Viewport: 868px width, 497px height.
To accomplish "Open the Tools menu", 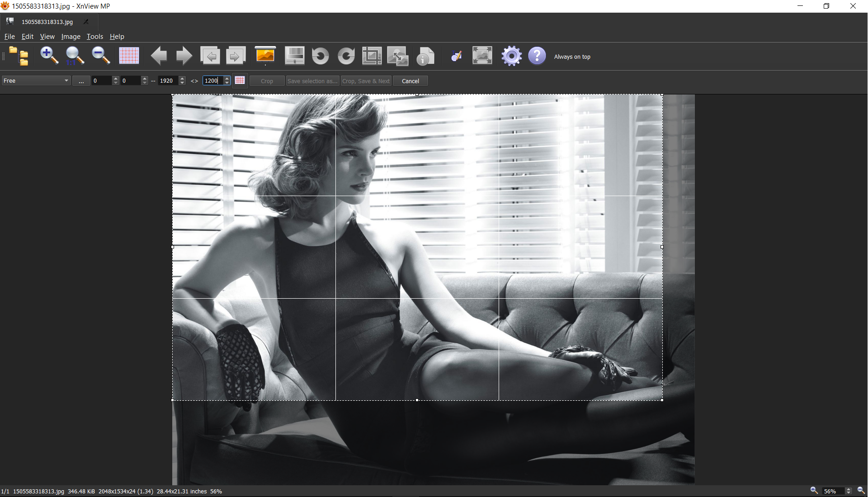I will (x=95, y=37).
